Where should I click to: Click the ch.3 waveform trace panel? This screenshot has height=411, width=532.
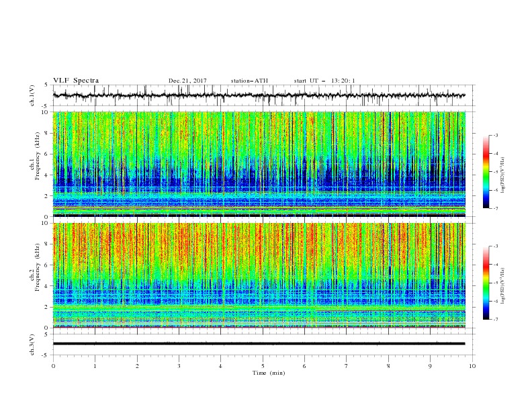(264, 345)
